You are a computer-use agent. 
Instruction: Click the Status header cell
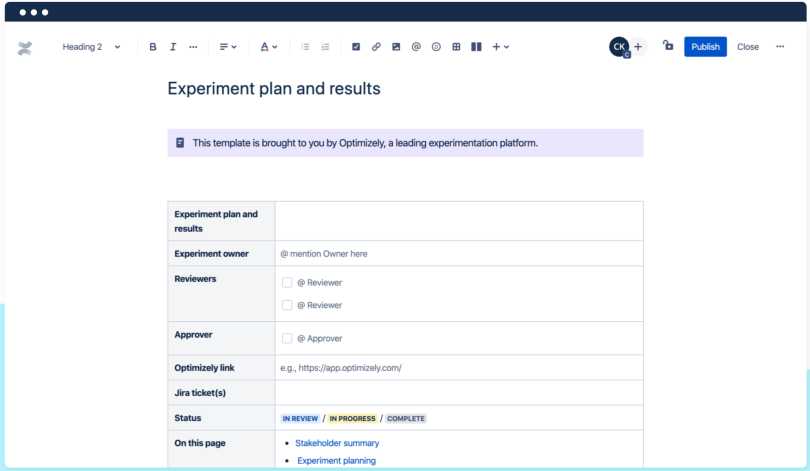pos(221,418)
